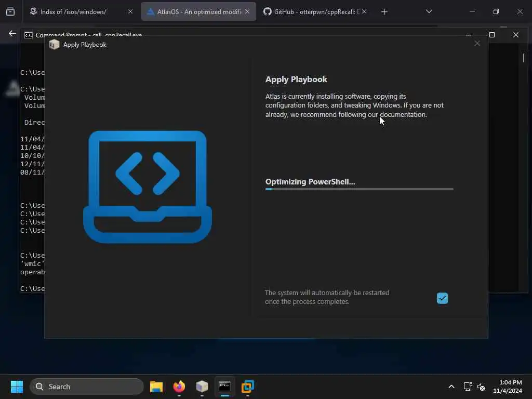532x399 pixels.
Task: Click the Apply Playbook heading text
Action: pos(296,79)
